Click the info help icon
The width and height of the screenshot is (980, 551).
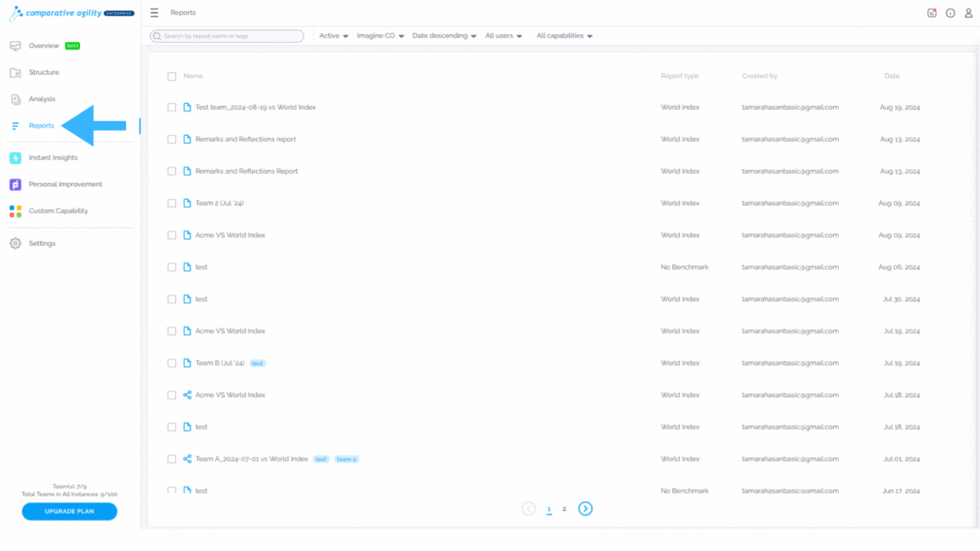tap(950, 13)
